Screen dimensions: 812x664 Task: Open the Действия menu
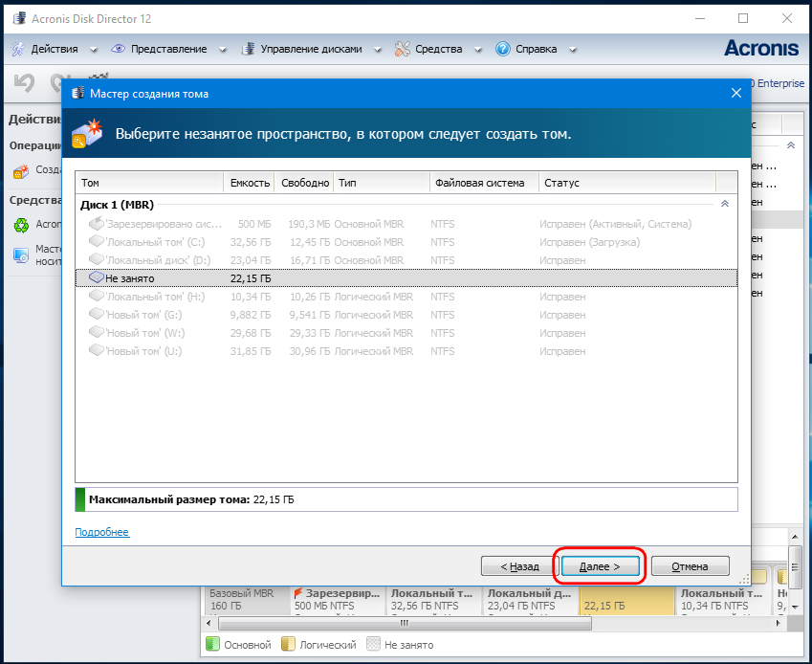coord(55,49)
